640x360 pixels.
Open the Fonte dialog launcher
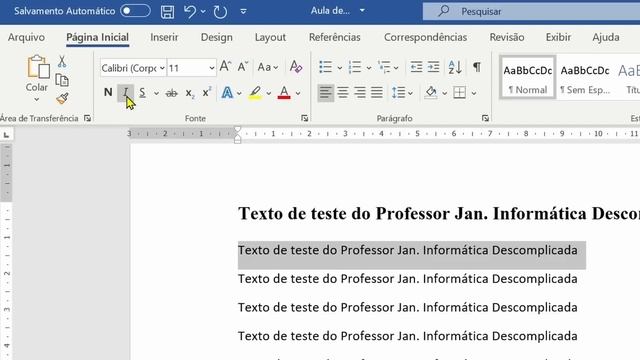tap(304, 118)
